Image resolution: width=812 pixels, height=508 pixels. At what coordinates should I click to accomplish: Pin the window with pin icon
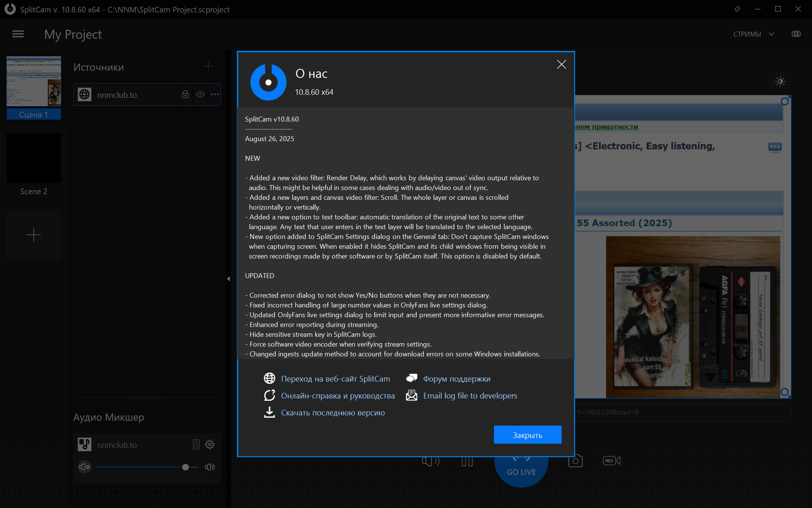pyautogui.click(x=737, y=9)
